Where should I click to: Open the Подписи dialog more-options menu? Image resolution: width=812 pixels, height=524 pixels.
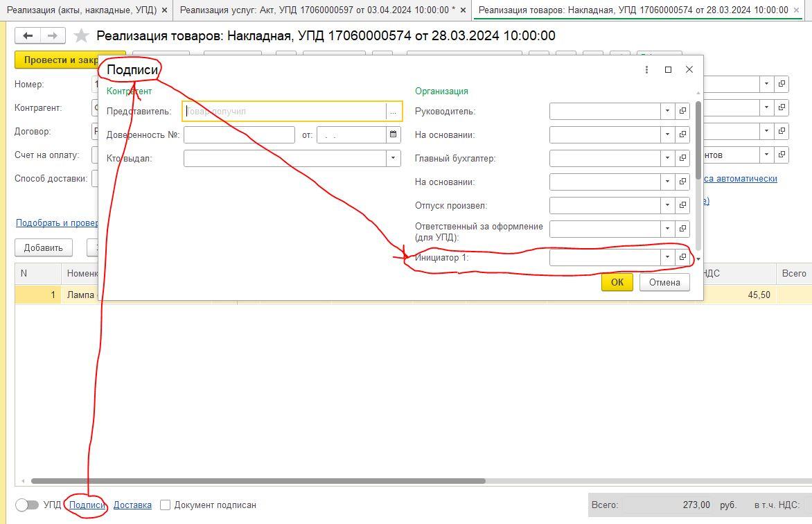646,69
